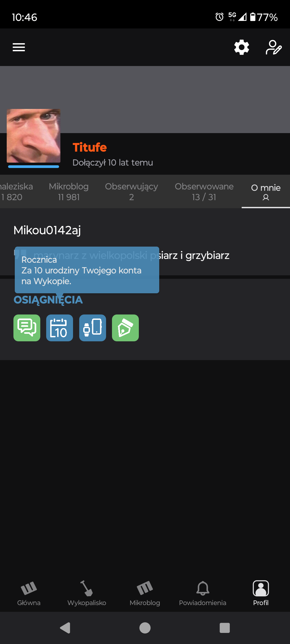The image size is (290, 644).
Task: Tap the Titufe profile avatar picture
Action: point(34,136)
